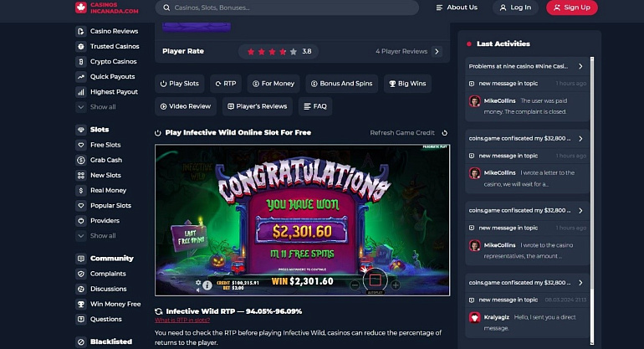The width and height of the screenshot is (644, 349).
Task: Click the Complaints shield icon
Action: coord(81,274)
